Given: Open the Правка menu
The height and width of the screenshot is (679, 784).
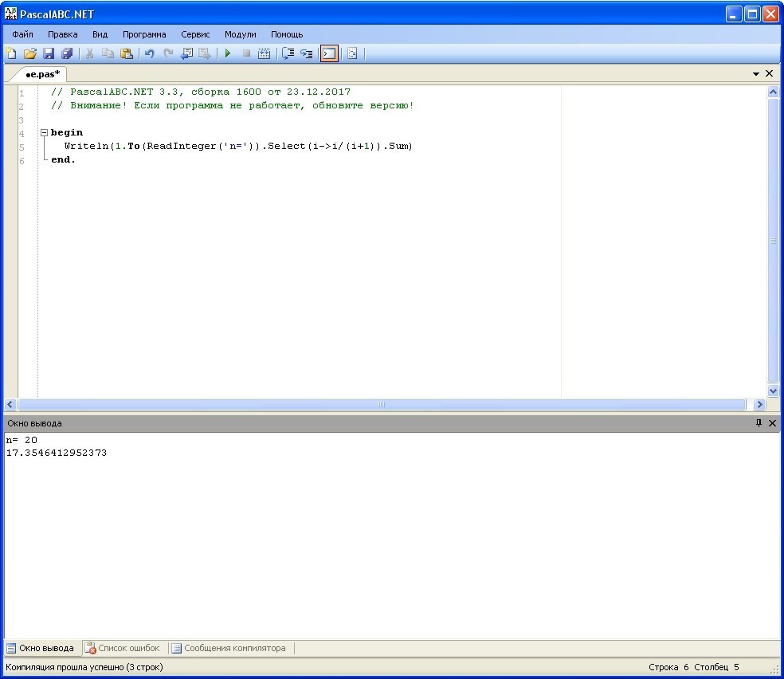Looking at the screenshot, I should point(62,34).
